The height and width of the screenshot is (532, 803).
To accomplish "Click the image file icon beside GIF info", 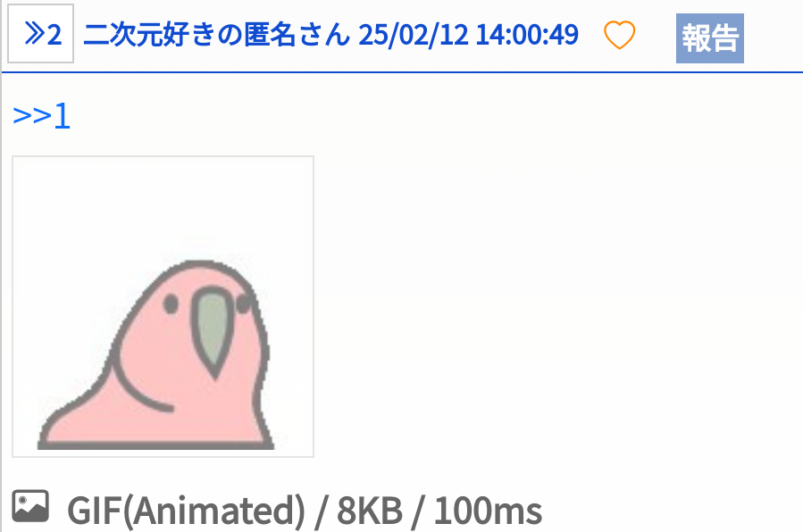I will [30, 506].
